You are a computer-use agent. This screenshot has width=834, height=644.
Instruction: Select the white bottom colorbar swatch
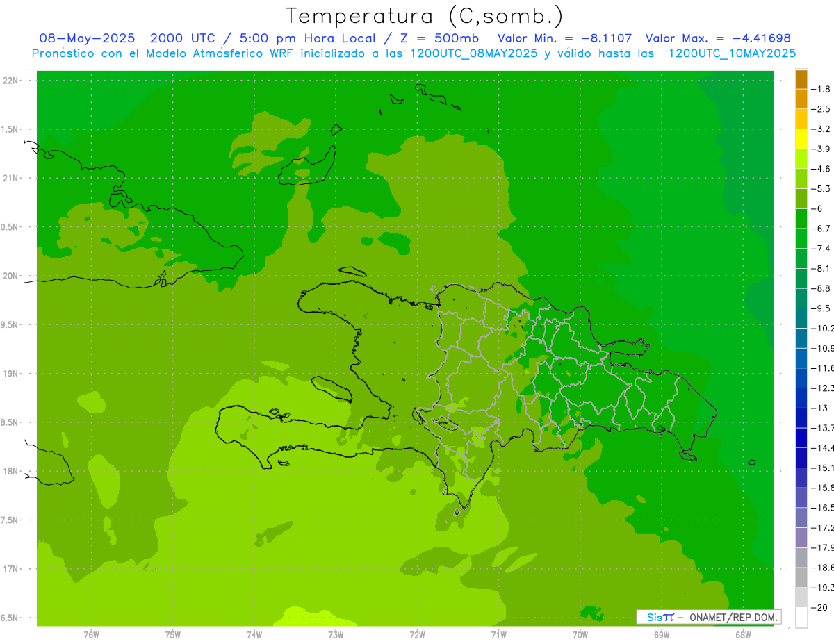point(801,617)
